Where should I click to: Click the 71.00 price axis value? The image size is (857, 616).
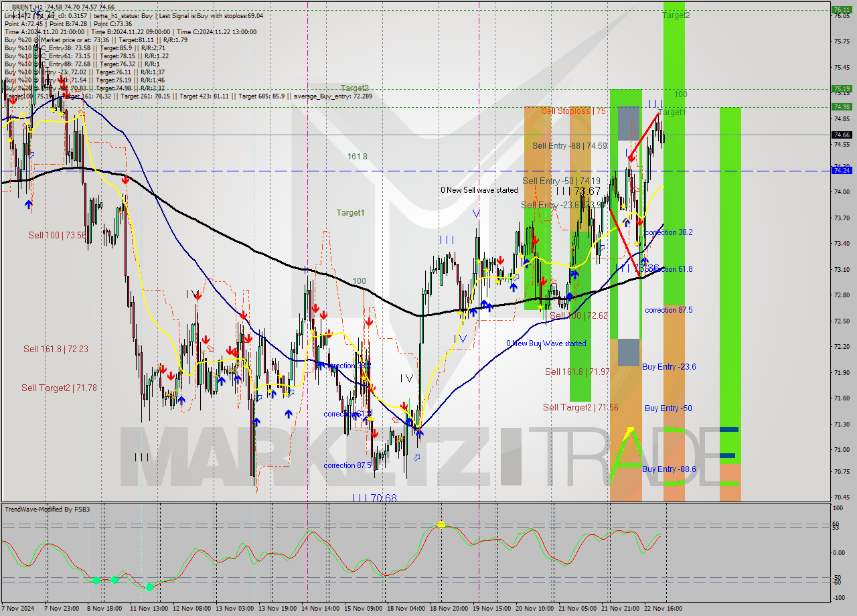[842, 450]
